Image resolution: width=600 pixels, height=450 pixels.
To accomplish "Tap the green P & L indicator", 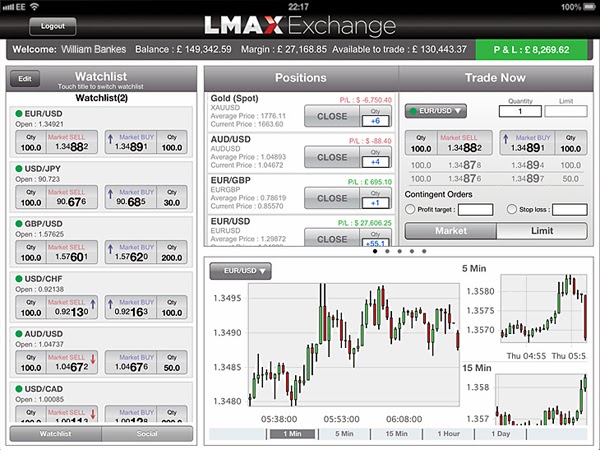I will pos(531,50).
